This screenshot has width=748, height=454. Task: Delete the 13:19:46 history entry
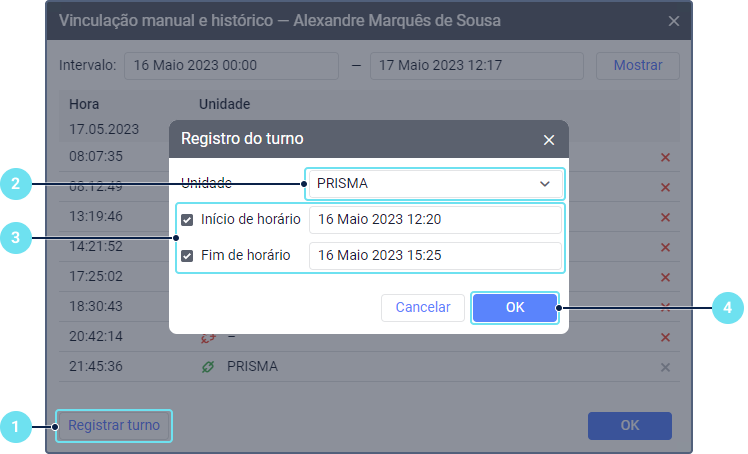(x=665, y=216)
